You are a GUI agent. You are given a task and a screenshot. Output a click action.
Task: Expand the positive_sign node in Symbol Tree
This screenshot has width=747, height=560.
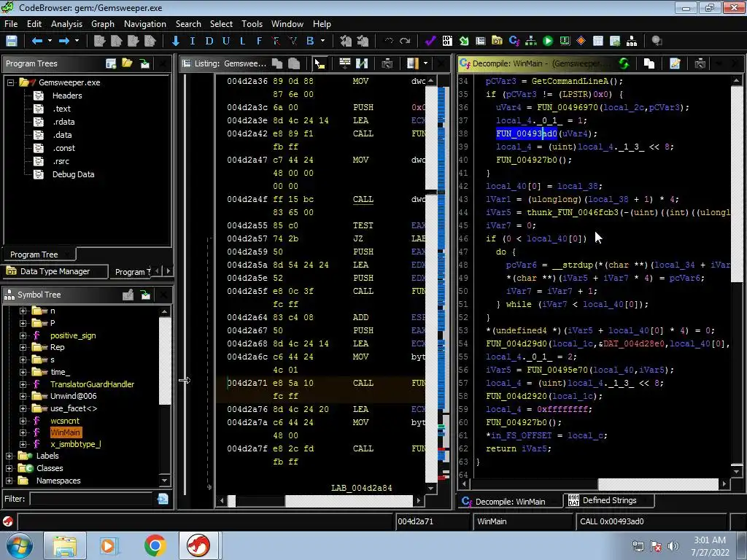click(x=23, y=335)
